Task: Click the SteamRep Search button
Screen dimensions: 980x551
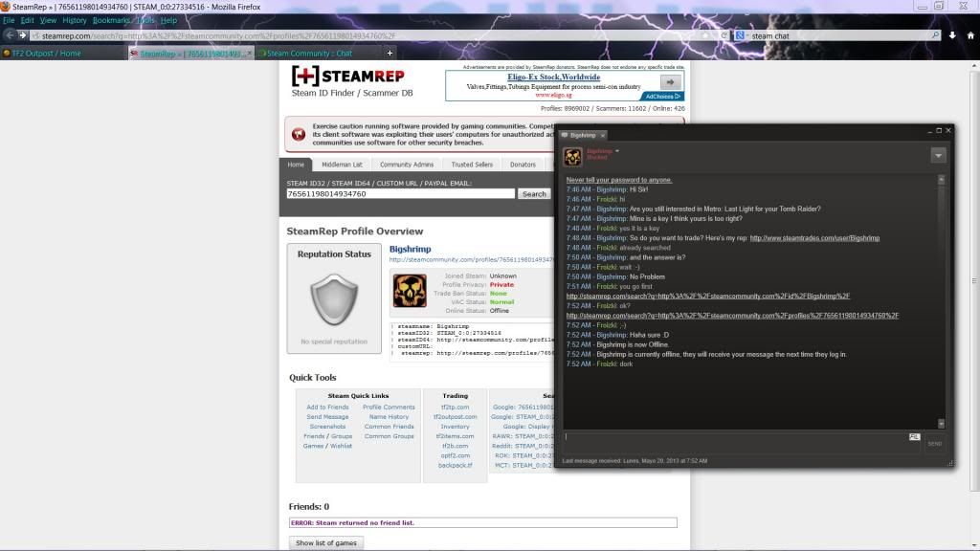Action: click(534, 194)
